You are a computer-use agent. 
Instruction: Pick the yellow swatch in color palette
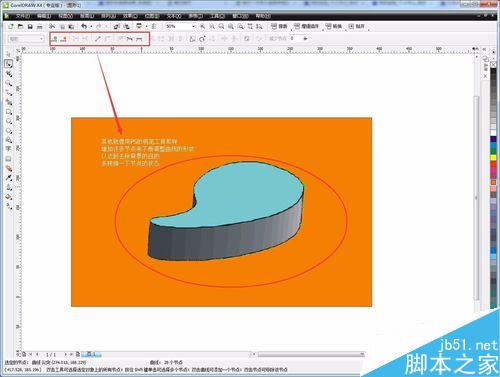494,158
